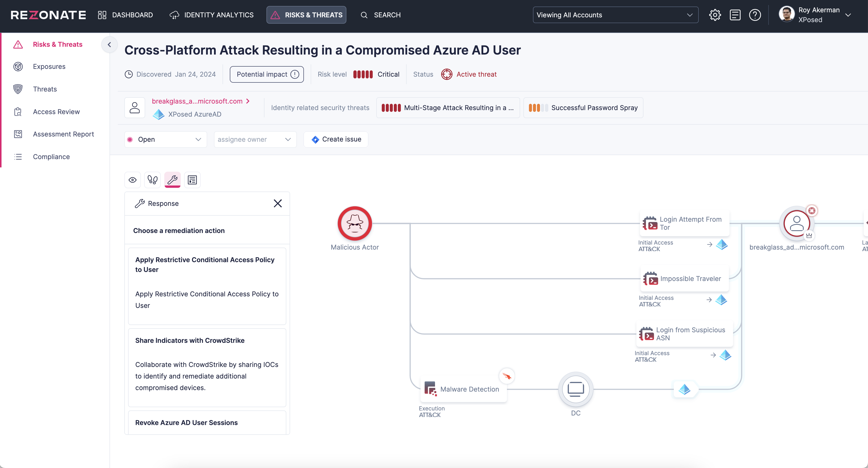Open the help question mark icon

pyautogui.click(x=755, y=15)
